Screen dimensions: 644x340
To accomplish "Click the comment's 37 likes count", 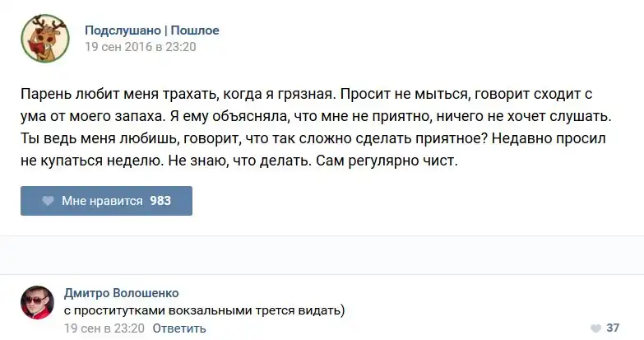I will tap(613, 328).
